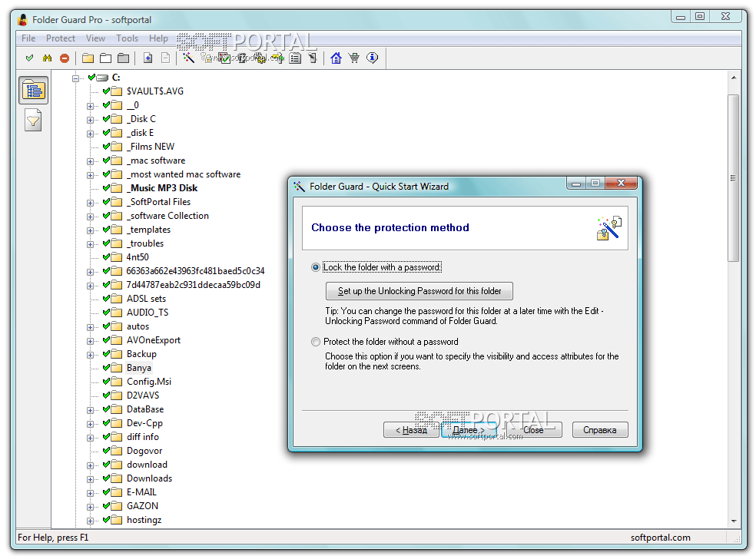Open the View menu
The image size is (756, 556).
pos(95,38)
